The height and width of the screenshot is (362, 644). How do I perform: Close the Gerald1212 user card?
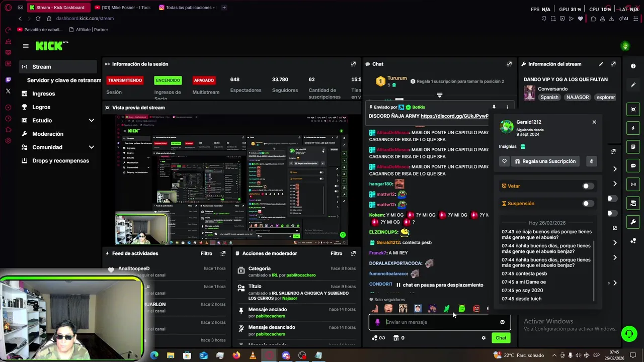click(x=594, y=122)
